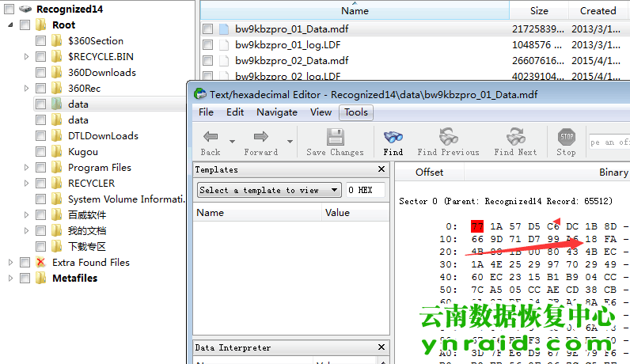Sort files by the Size column
Image resolution: width=630 pixels, height=364 pixels.
(539, 11)
